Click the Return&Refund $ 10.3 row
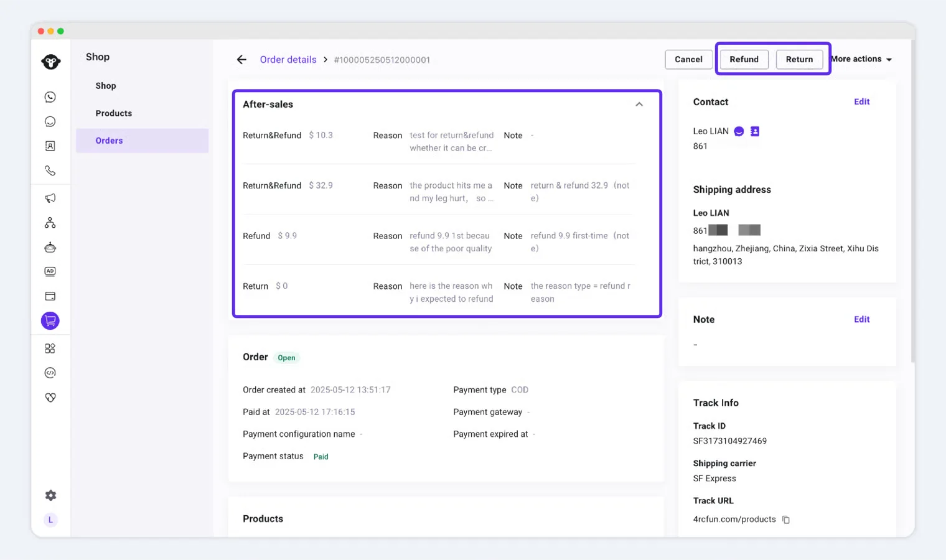Image resolution: width=946 pixels, height=560 pixels. pyautogui.click(x=439, y=141)
